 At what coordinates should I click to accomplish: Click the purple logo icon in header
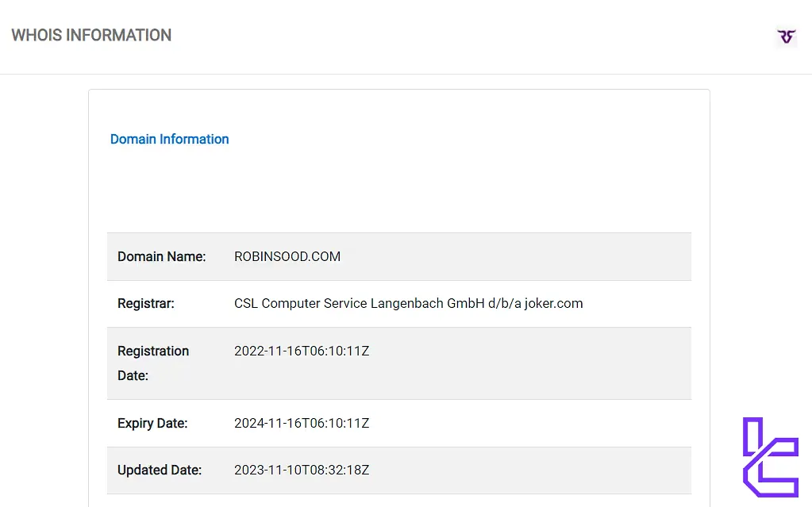(786, 36)
